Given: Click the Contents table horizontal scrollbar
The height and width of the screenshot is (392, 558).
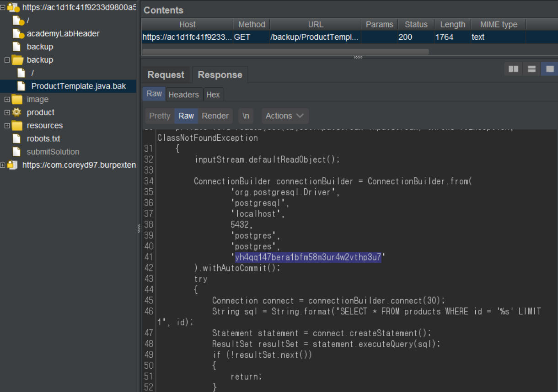Looking at the screenshot, I should tap(285, 52).
